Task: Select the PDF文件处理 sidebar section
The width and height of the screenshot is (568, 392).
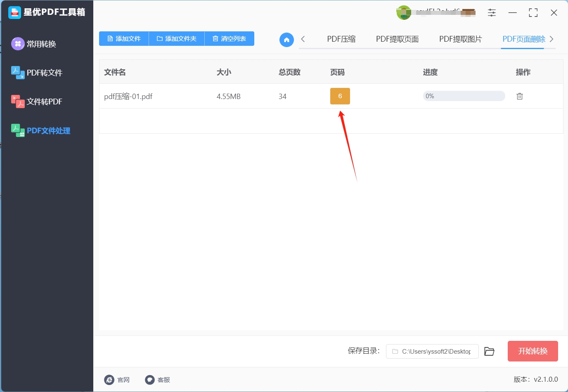Action: (40, 130)
